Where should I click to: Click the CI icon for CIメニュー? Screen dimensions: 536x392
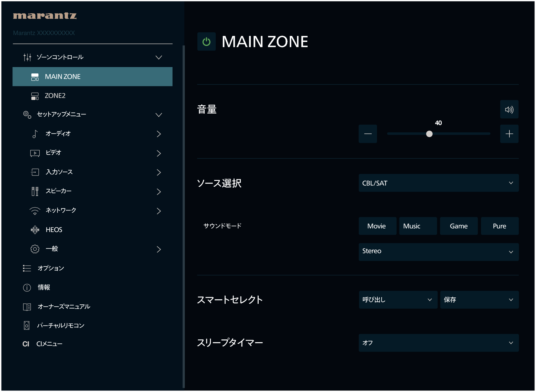pyautogui.click(x=26, y=344)
